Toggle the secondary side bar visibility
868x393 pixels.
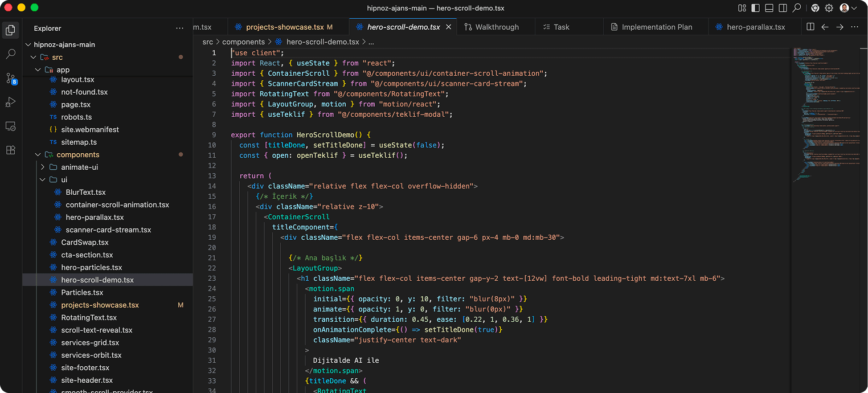pyautogui.click(x=783, y=8)
